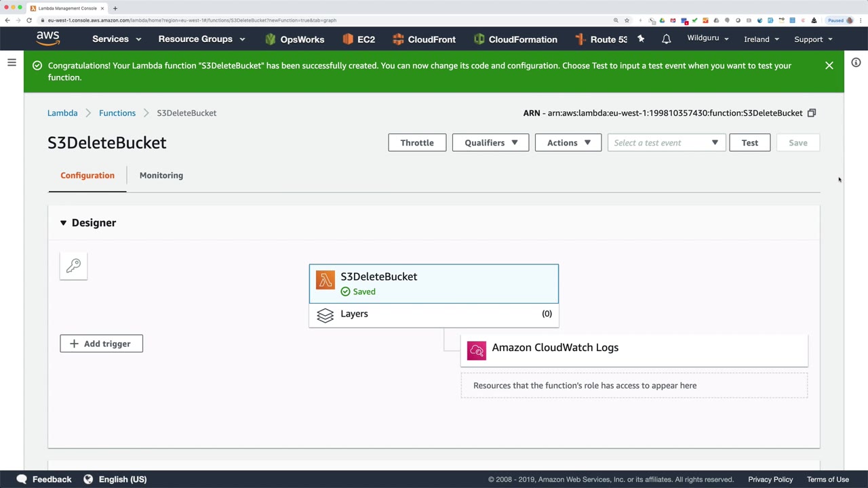The image size is (868, 488).
Task: Switch to the Monitoring tab
Action: point(161,176)
